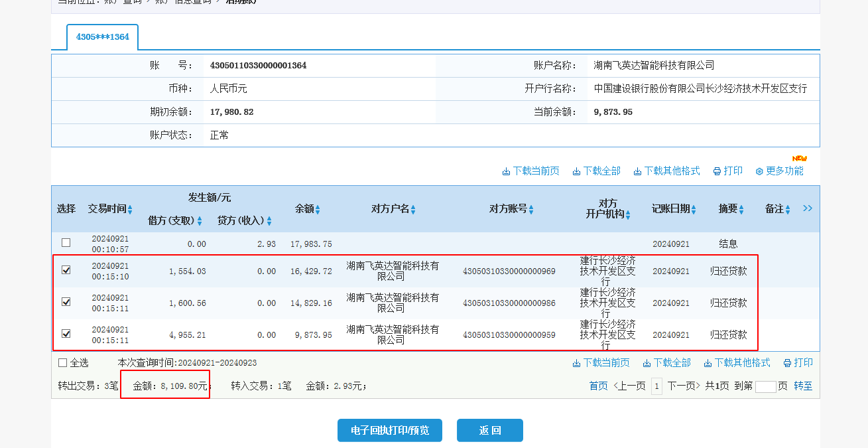The height and width of the screenshot is (448, 868).
Task: Click the page number input field
Action: (x=765, y=386)
